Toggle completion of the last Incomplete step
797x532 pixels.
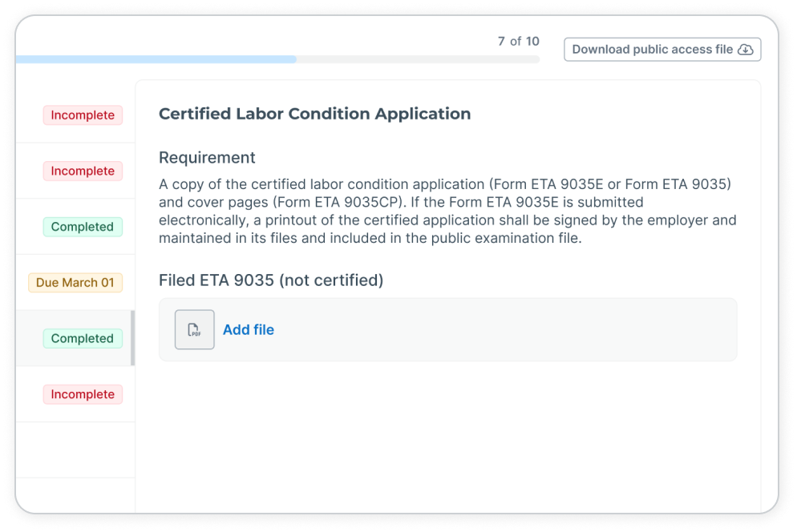pos(83,394)
